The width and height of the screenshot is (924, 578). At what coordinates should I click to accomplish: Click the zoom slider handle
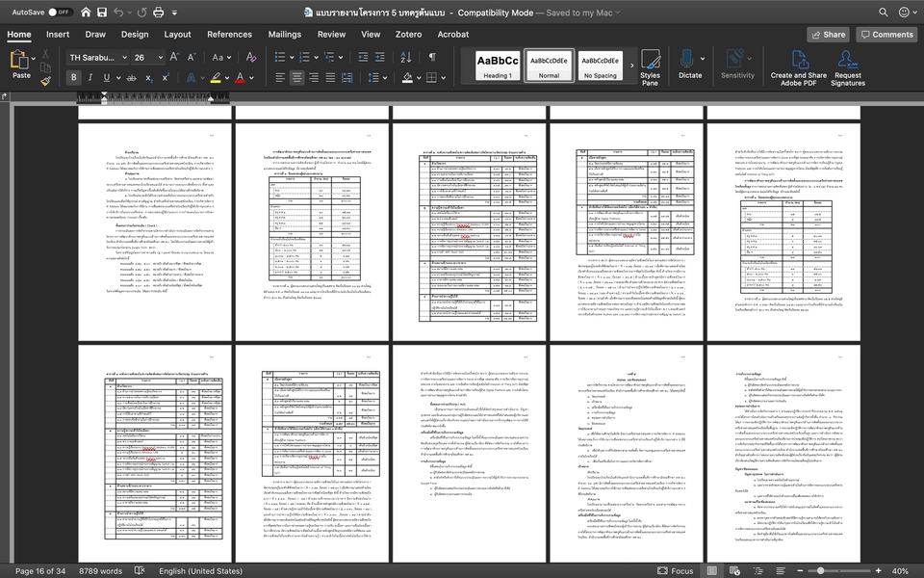click(820, 570)
